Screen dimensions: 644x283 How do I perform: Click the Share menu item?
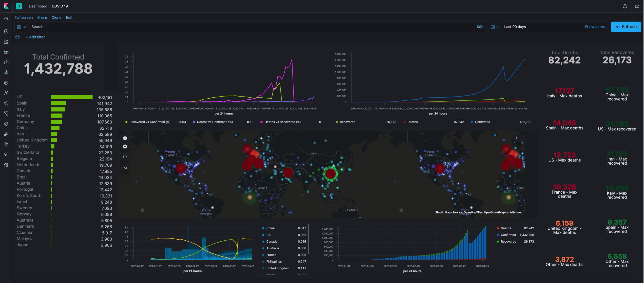[42, 17]
